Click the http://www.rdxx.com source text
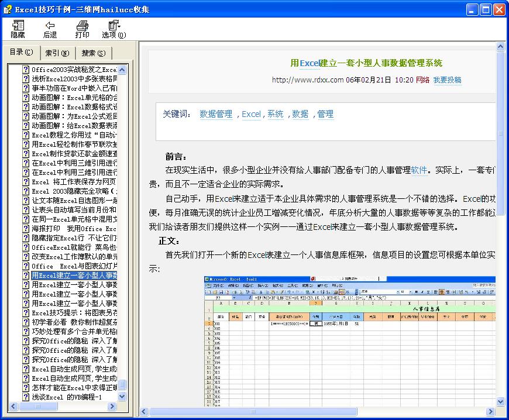The image size is (509, 420). pos(308,80)
